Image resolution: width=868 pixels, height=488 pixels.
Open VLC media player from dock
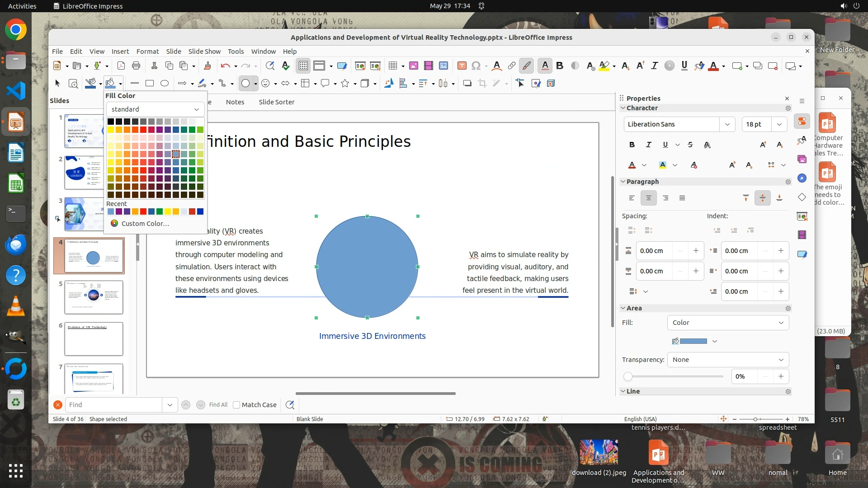click(16, 306)
